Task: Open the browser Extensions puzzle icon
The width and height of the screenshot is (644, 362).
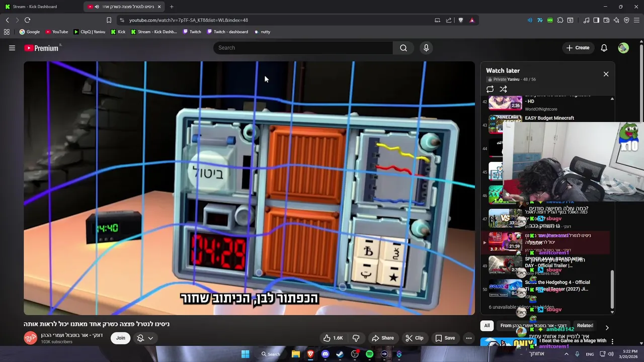Action: tap(560, 20)
